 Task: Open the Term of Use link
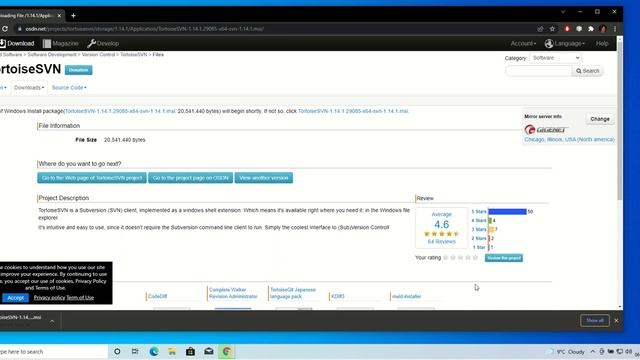tap(80, 298)
